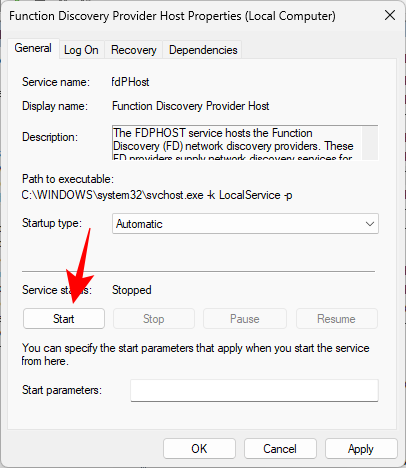Open the Log On tab
The height and width of the screenshot is (468, 406).
pyautogui.click(x=81, y=50)
